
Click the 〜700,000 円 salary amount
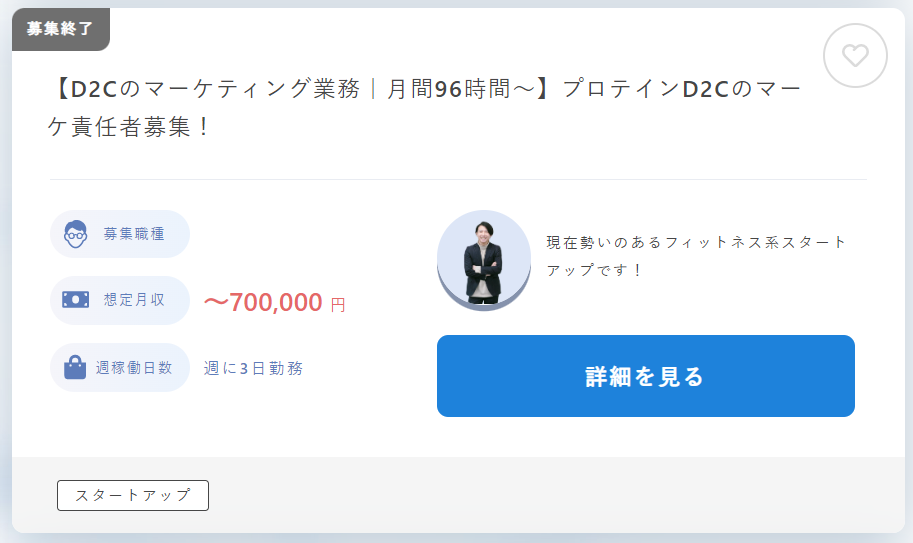pyautogui.click(x=275, y=303)
